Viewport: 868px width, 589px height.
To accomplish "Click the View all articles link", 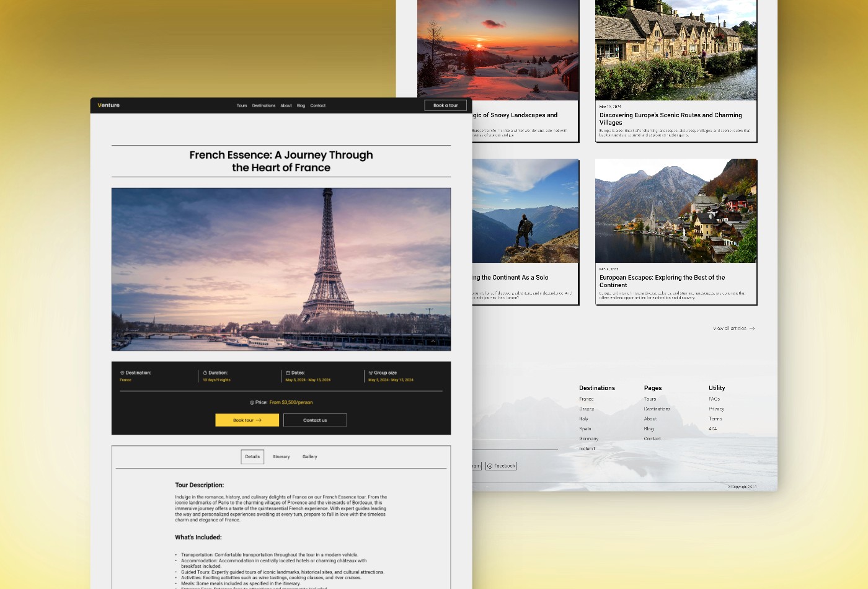I will tap(734, 328).
